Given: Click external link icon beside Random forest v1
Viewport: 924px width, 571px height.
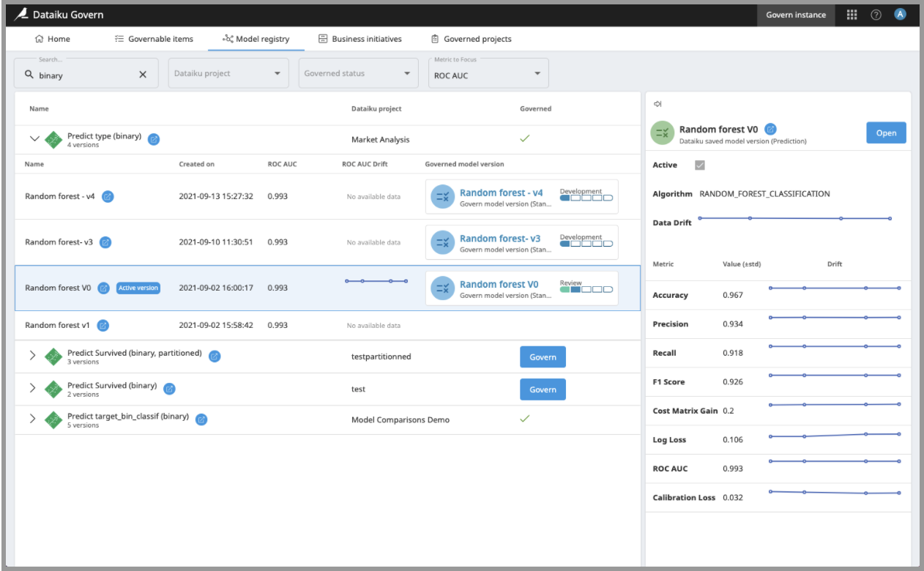Looking at the screenshot, I should [103, 325].
